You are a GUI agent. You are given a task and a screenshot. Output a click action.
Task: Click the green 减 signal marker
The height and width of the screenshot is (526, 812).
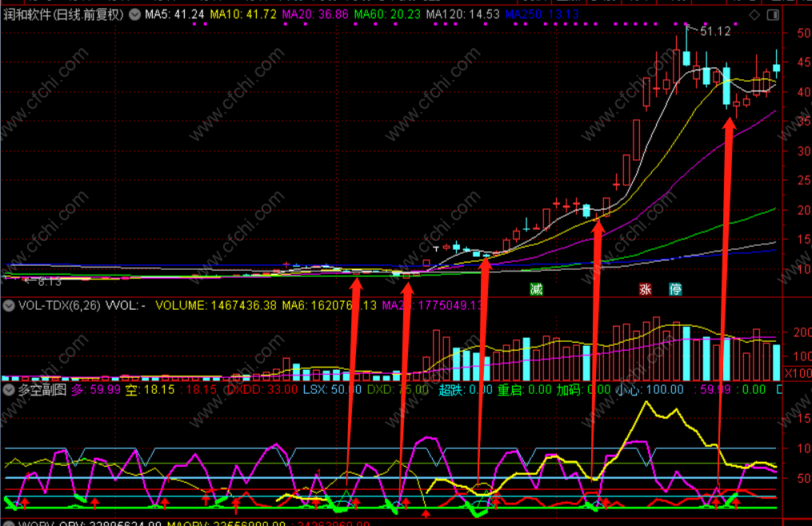click(536, 289)
